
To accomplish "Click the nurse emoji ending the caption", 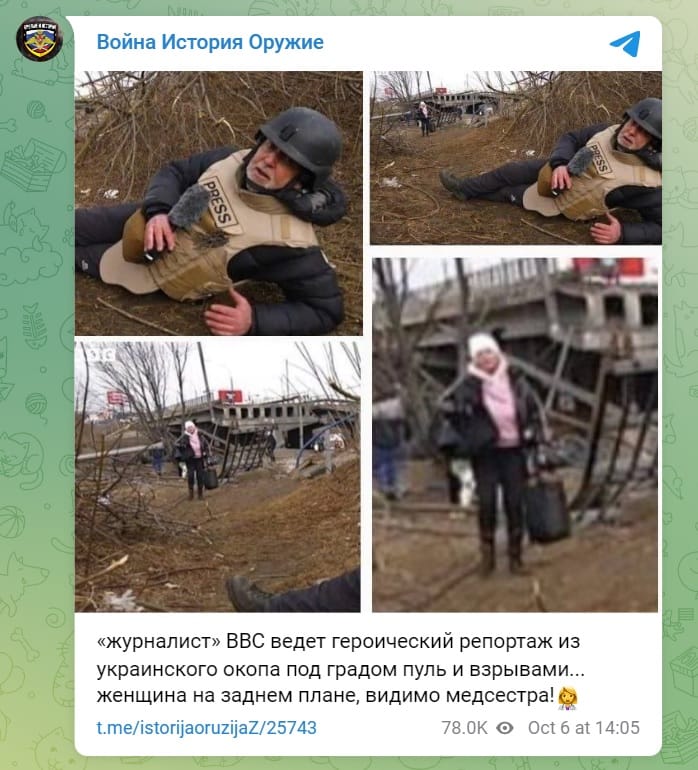I will click(567, 698).
